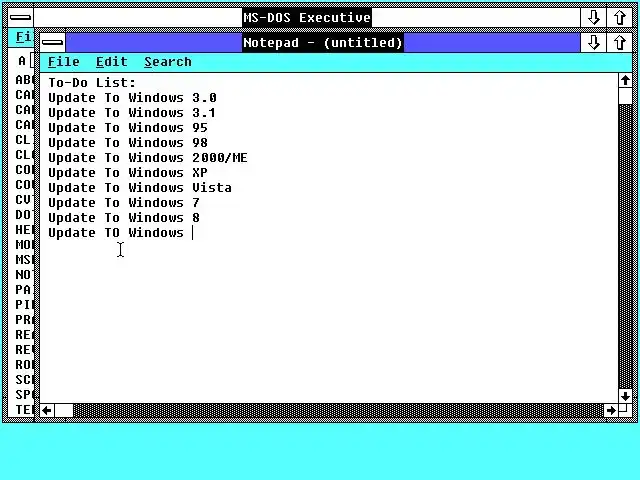Minimize the MS-DOS Executive window
Viewport: 640px width, 480px height.
(593, 18)
